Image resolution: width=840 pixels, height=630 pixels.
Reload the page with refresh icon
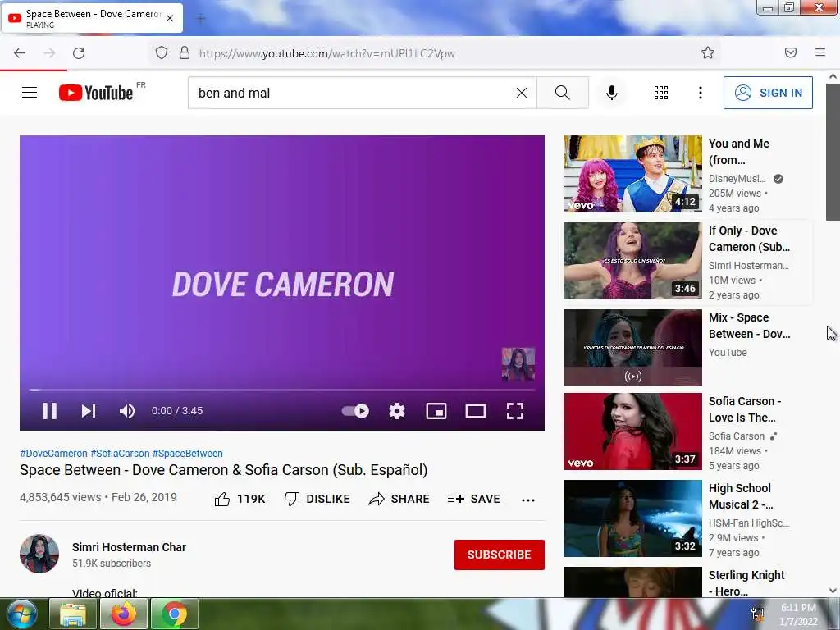(79, 53)
